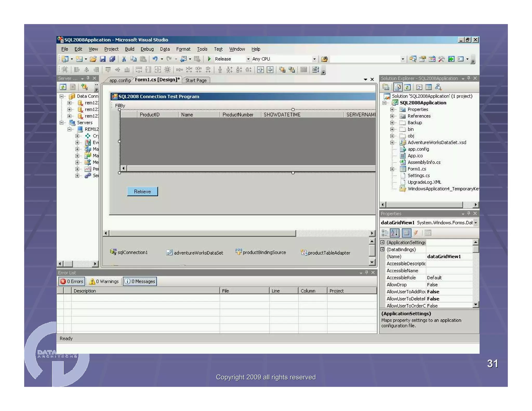Click the Copy icon in the toolbar

134,59
